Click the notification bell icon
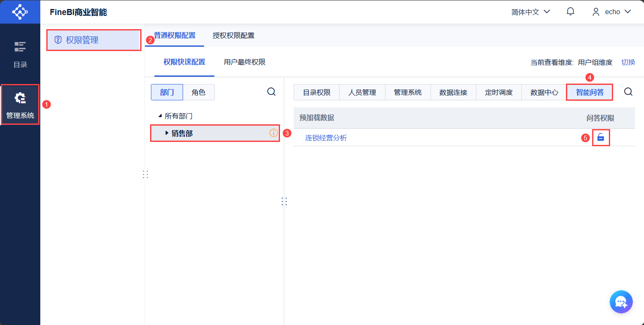 coord(570,12)
